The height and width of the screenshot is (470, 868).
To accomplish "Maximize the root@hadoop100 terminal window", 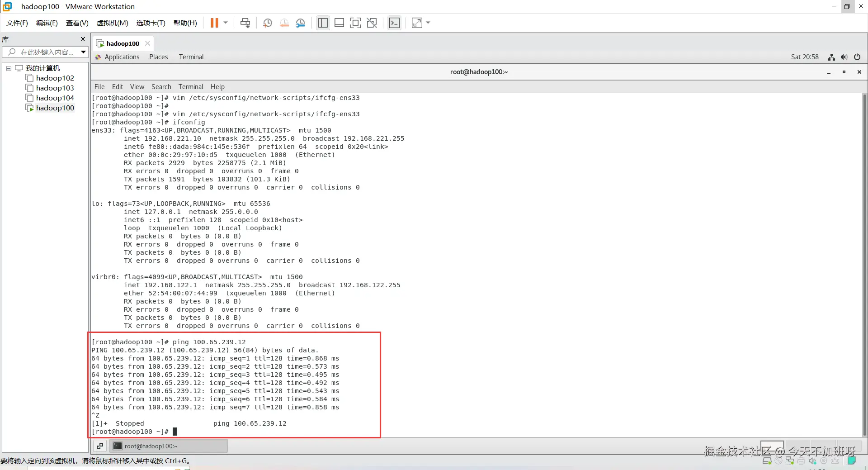I will click(844, 72).
